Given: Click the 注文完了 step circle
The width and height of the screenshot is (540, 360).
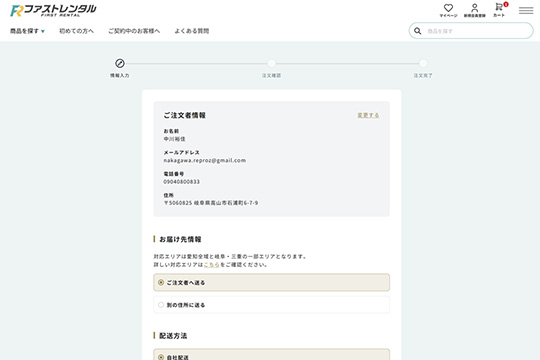Looking at the screenshot, I should coord(423,63).
